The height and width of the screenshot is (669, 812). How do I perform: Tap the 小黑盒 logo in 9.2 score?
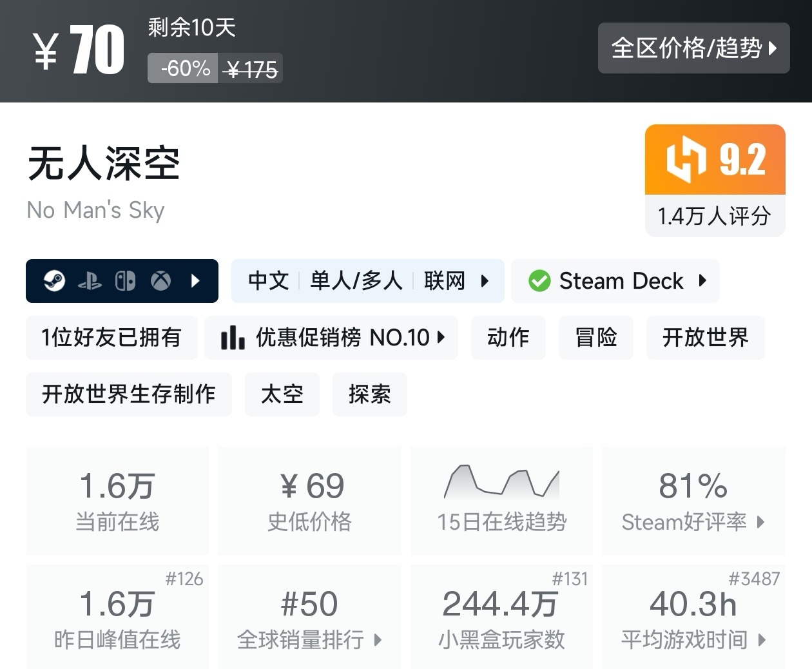(x=686, y=159)
